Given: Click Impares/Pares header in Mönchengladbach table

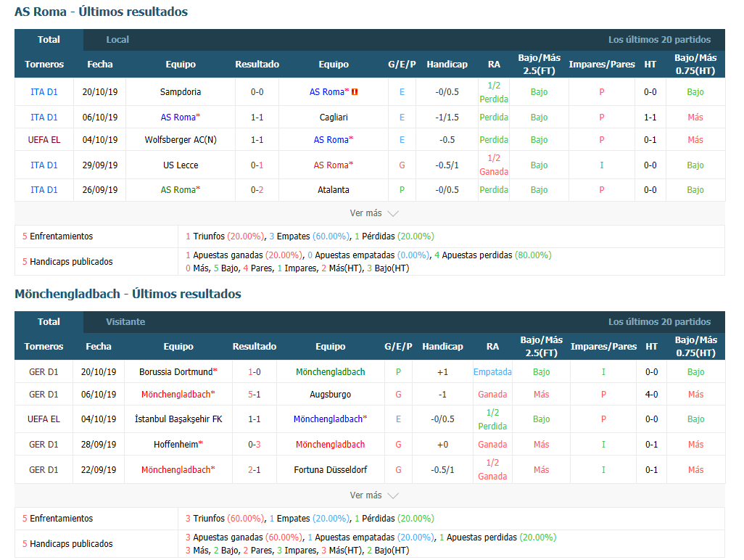Looking at the screenshot, I should click(x=603, y=347).
